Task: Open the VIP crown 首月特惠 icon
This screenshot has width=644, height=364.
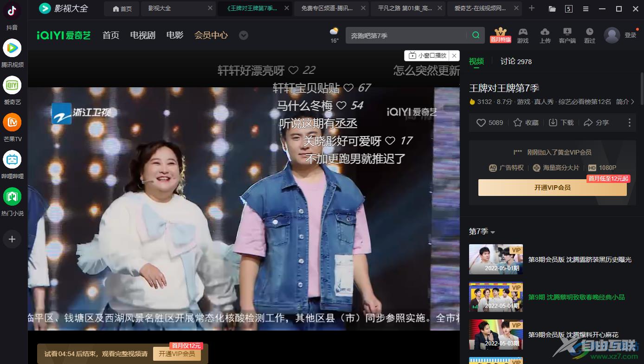Action: point(500,35)
